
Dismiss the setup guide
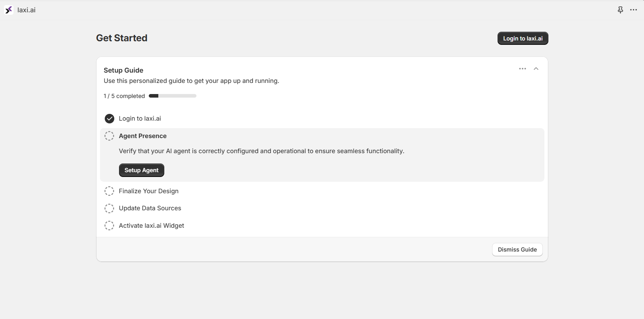coord(517,249)
